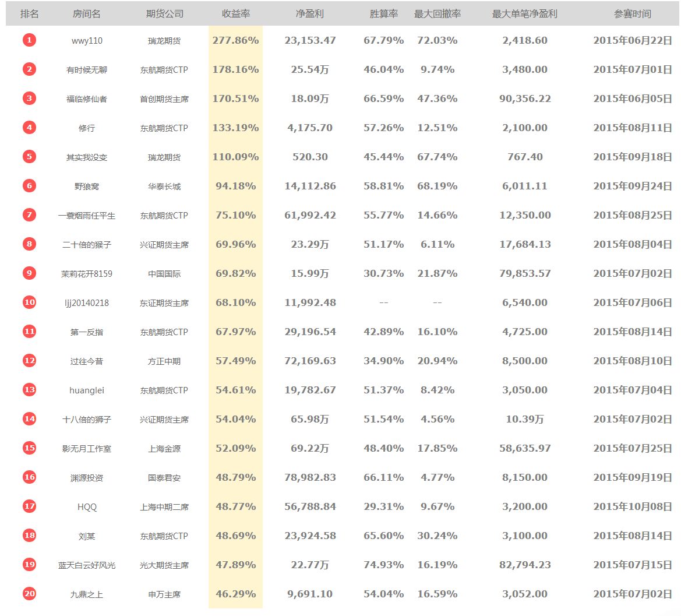Open room wwy110
681x616 pixels.
click(x=87, y=41)
